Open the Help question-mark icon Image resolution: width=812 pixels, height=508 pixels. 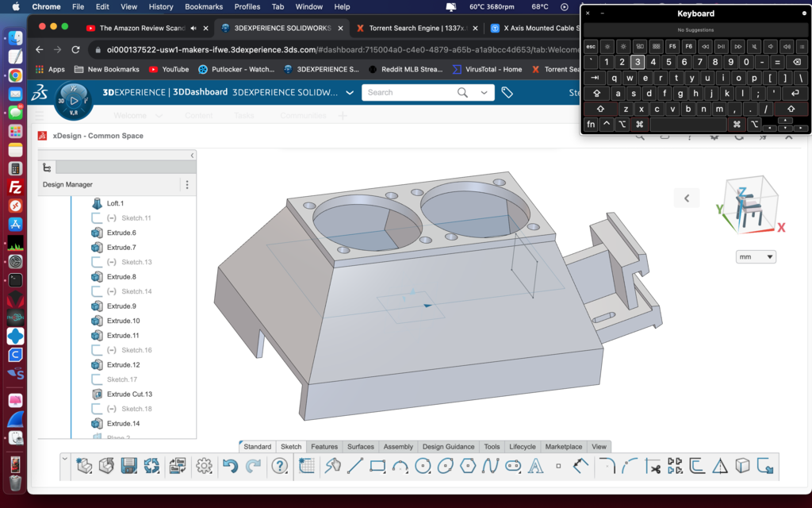click(x=280, y=465)
